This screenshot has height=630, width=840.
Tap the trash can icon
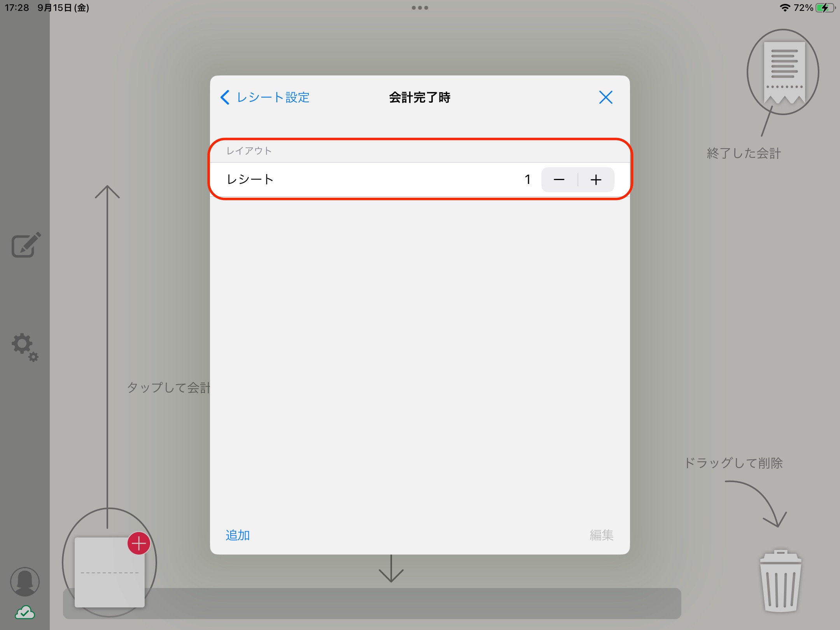780,581
